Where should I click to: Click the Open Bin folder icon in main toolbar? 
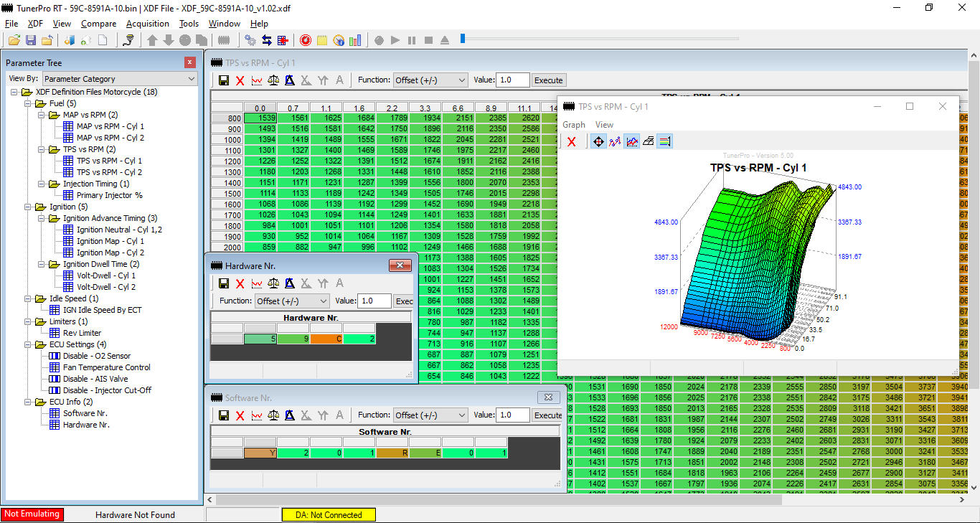click(x=14, y=40)
